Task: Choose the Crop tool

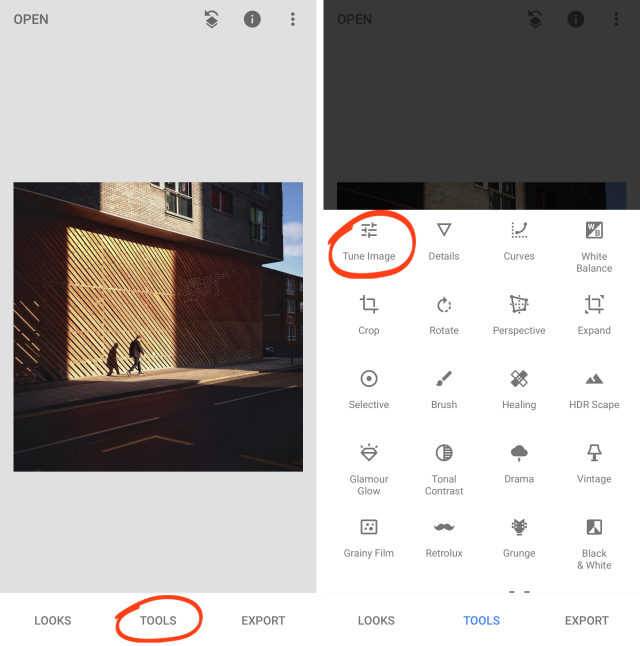Action: pyautogui.click(x=368, y=316)
